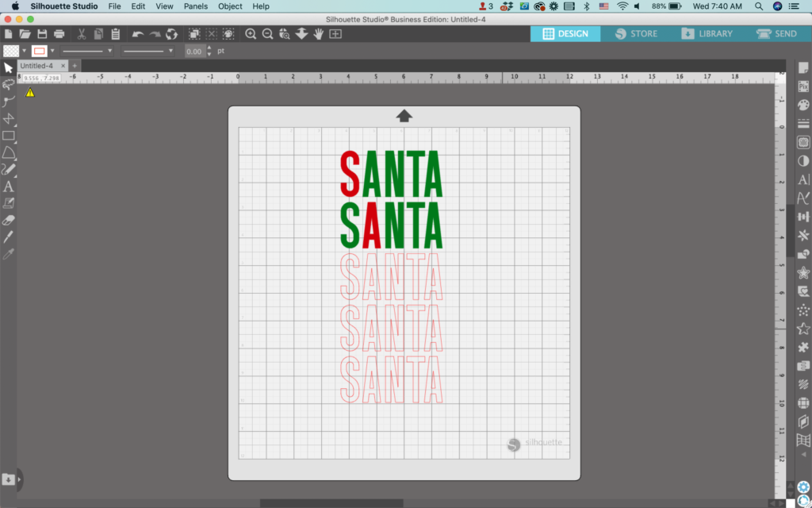This screenshot has height=508, width=812.
Task: Click the Print icon in the toolbar
Action: click(59, 34)
